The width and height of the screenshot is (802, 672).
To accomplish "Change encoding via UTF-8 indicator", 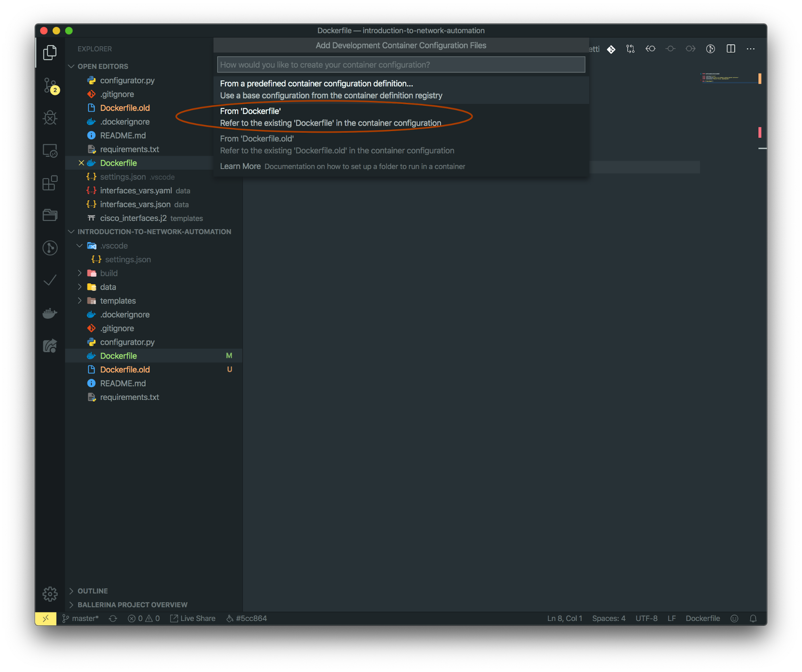I will tap(646, 618).
